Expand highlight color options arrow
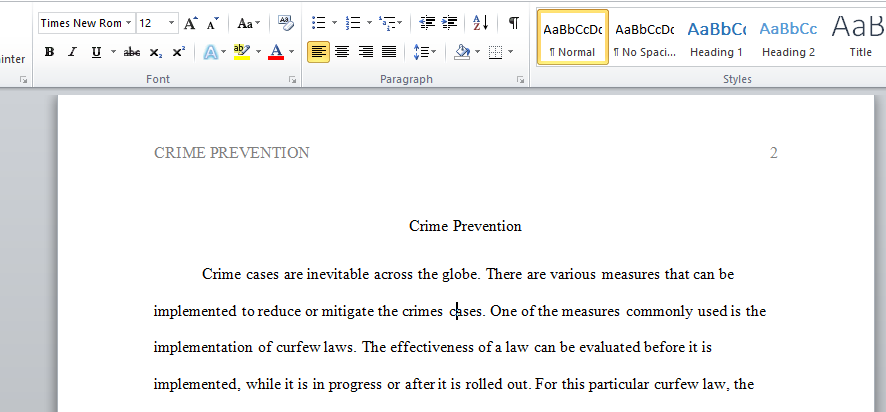The width and height of the screenshot is (886, 412). click(x=259, y=53)
